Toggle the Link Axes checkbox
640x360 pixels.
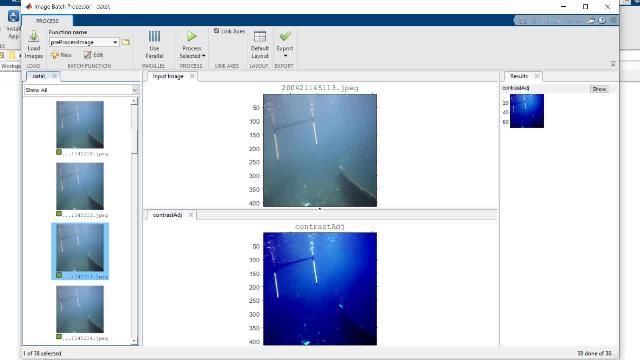coord(216,31)
